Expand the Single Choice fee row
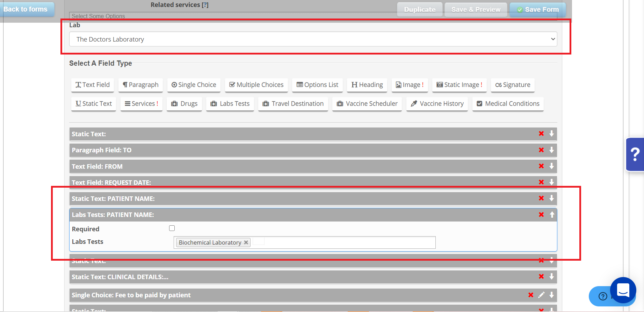The image size is (644, 312). coord(552,295)
